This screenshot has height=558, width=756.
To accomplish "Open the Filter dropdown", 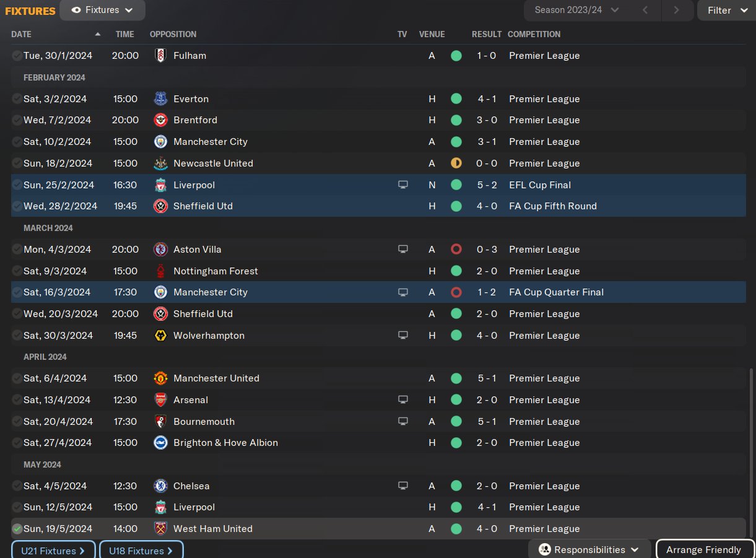I will (726, 10).
